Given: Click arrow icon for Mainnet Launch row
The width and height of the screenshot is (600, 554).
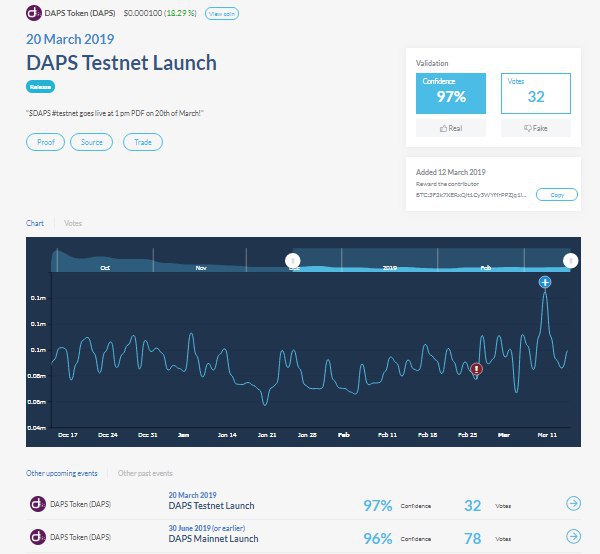Looking at the screenshot, I should tap(573, 536).
